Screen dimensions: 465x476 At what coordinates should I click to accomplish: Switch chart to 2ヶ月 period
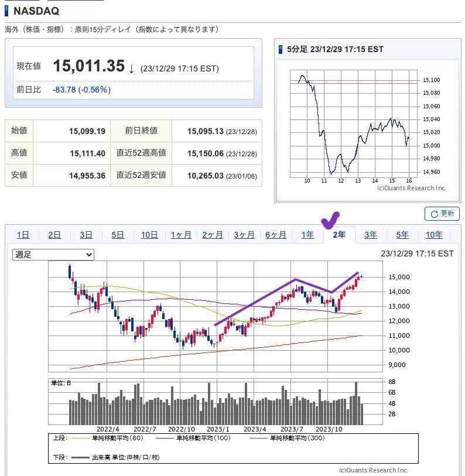click(213, 235)
